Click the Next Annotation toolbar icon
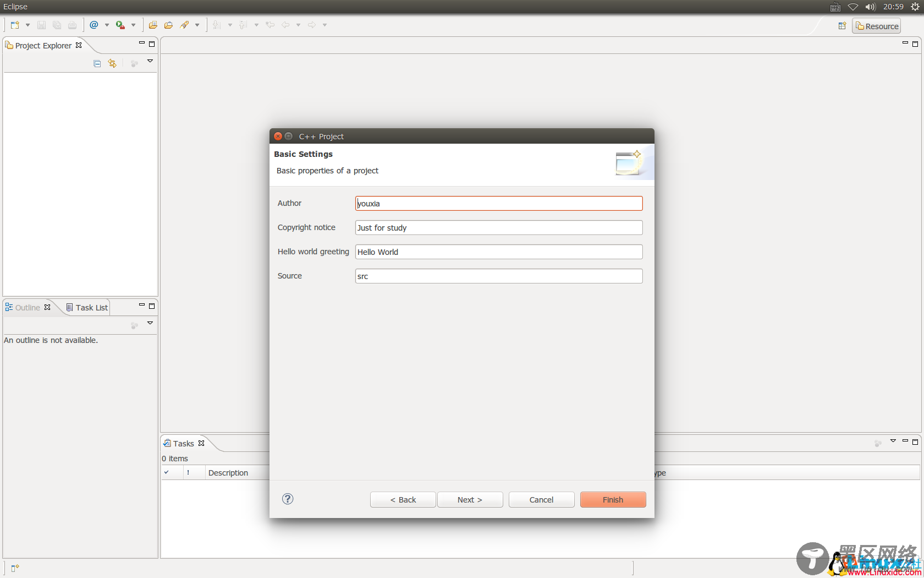This screenshot has height=578, width=924. [x=217, y=25]
